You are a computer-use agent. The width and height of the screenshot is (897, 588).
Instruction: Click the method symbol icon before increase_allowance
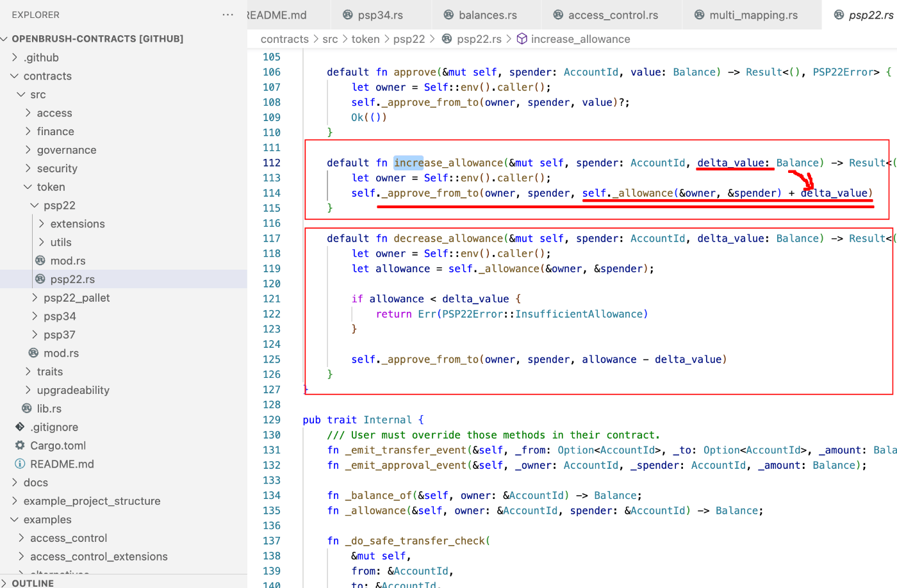click(522, 39)
